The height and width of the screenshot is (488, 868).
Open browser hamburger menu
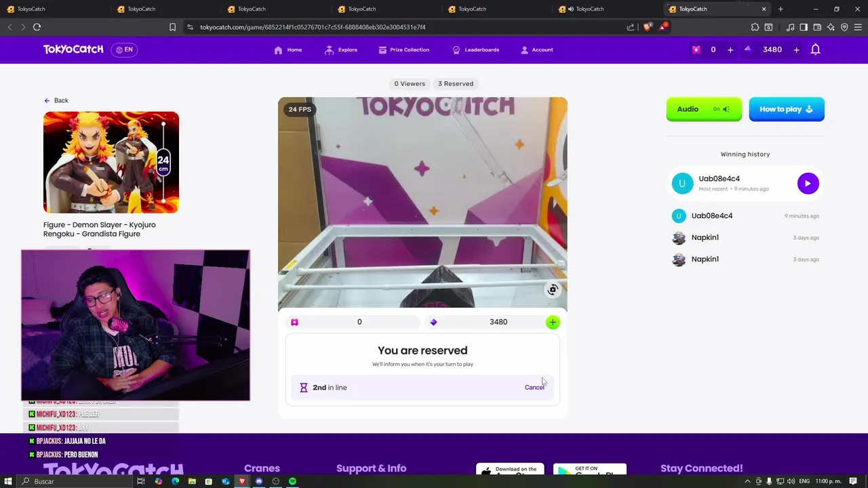(858, 27)
